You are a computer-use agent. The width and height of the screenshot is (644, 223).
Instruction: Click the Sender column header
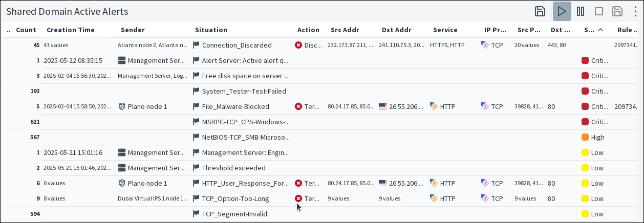point(133,30)
